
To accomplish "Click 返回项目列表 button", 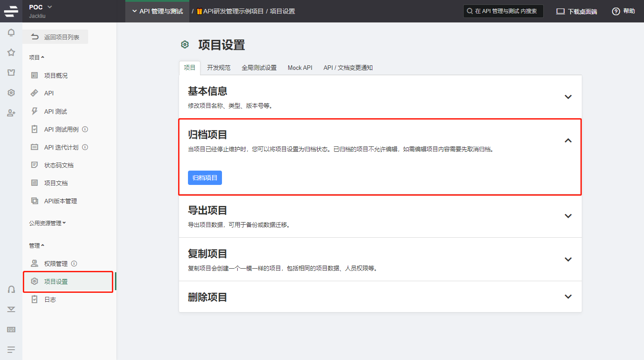I will coord(55,37).
